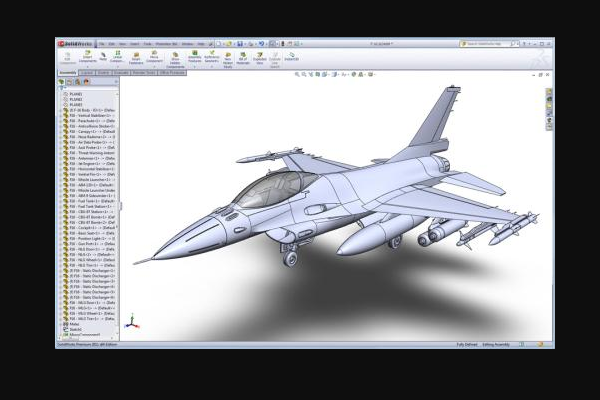Click the Insert Components toolbar icon
Viewport: 600px width, 400px height.
86,57
